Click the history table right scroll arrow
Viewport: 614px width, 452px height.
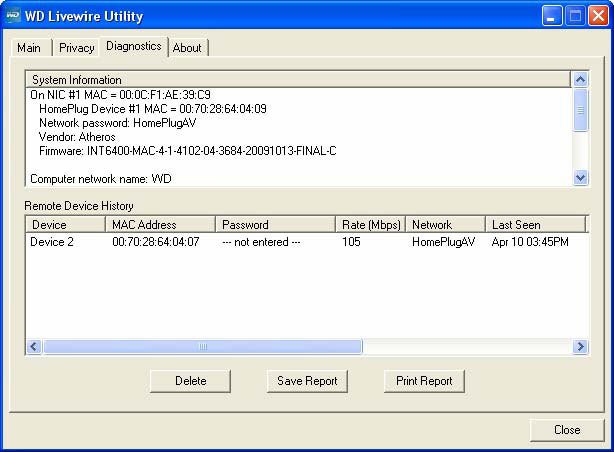pyautogui.click(x=580, y=347)
